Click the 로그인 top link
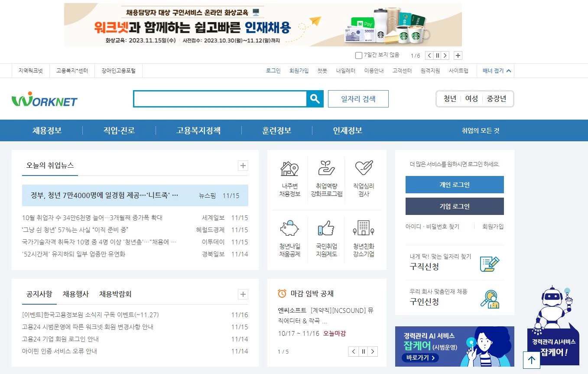Screen dimensions: 588x374 tap(273, 71)
